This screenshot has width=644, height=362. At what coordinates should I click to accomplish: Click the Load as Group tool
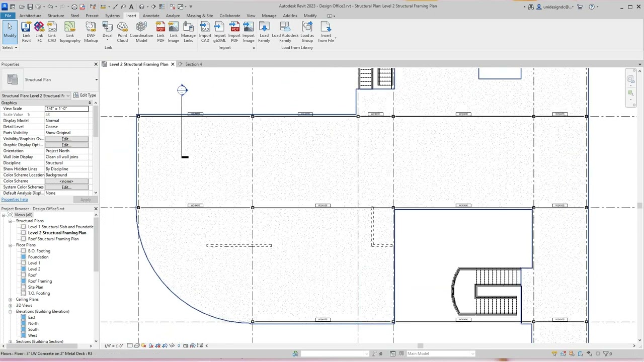point(307,32)
